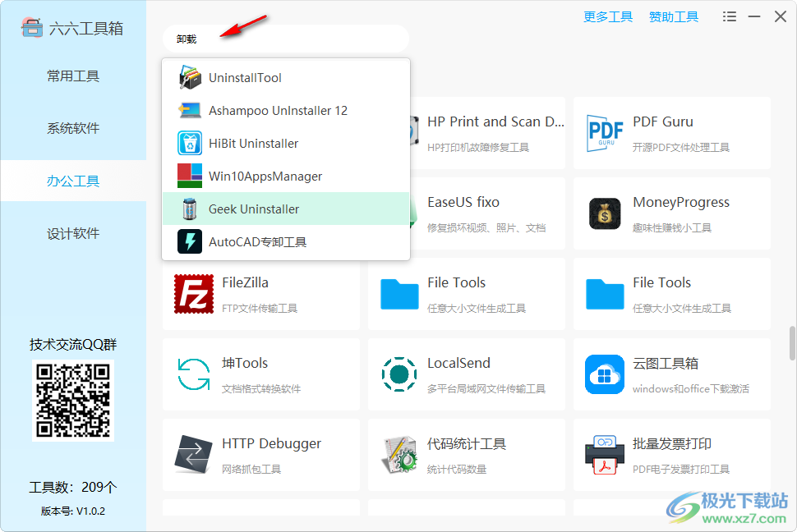The width and height of the screenshot is (797, 532).
Task: Click the UninstallTool icon in the search results
Action: pyautogui.click(x=190, y=78)
